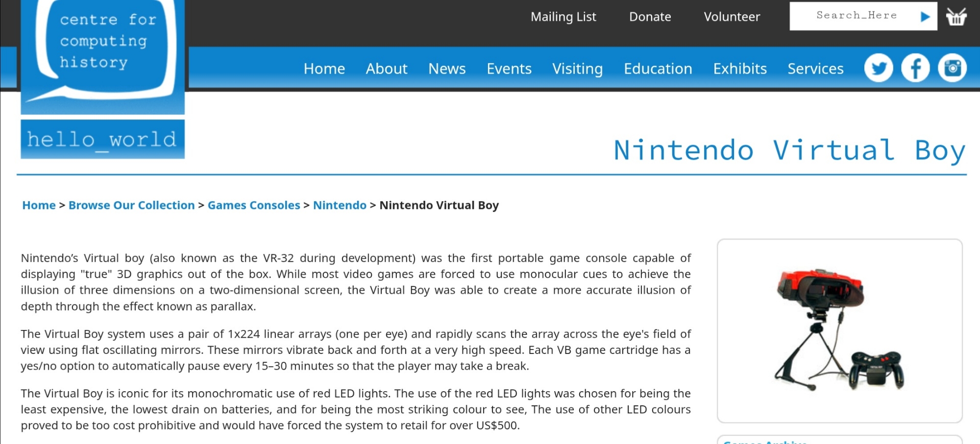
Task: Click the shopping basket icon
Action: pyautogui.click(x=956, y=17)
